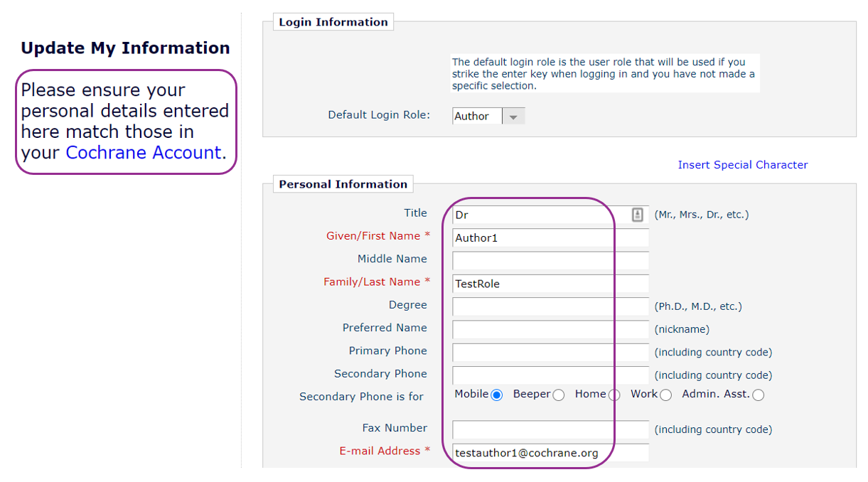The height and width of the screenshot is (482, 868).
Task: Select the Author value in login role box
Action: pyautogui.click(x=476, y=117)
